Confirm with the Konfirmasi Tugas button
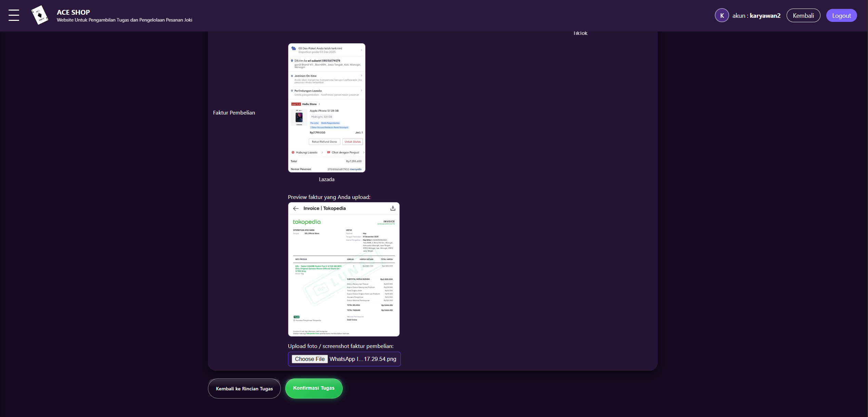Screen dimensions: 868x417 pyautogui.click(x=314, y=388)
